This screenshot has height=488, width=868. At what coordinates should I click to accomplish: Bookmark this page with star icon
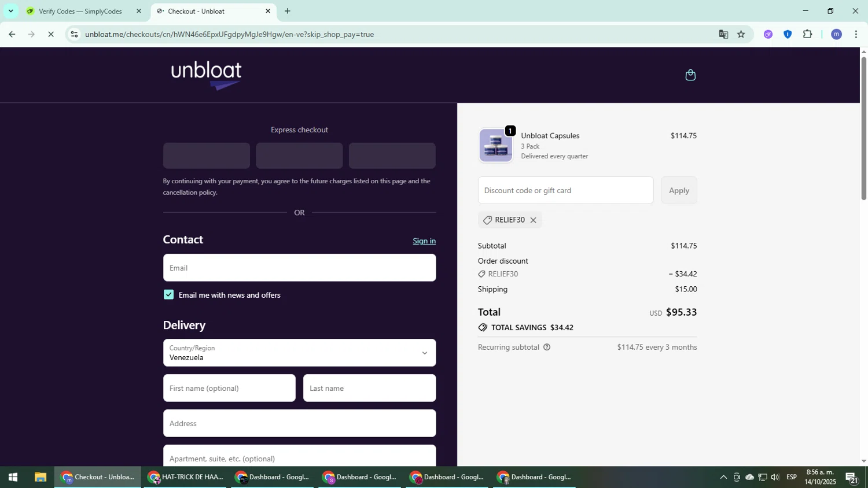tap(741, 34)
